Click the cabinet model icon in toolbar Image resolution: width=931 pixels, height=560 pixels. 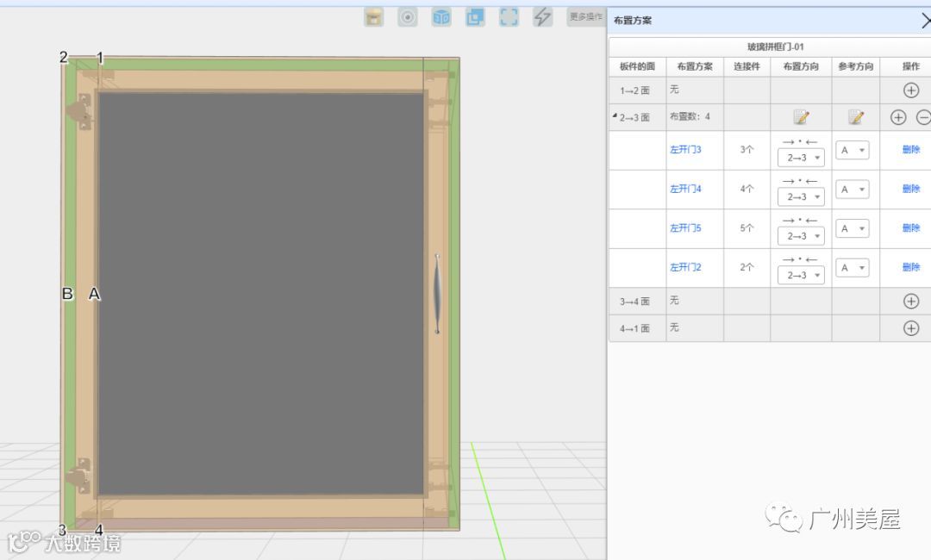click(x=373, y=17)
